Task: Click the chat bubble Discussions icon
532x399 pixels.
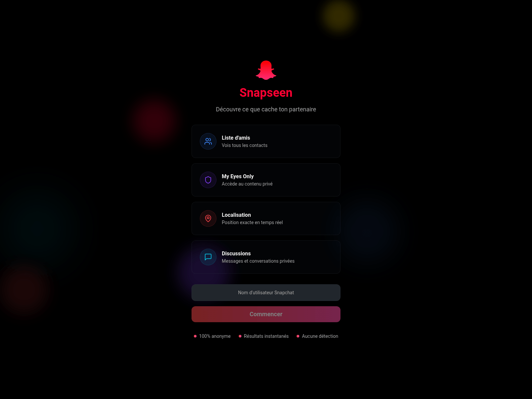Action: [x=208, y=257]
